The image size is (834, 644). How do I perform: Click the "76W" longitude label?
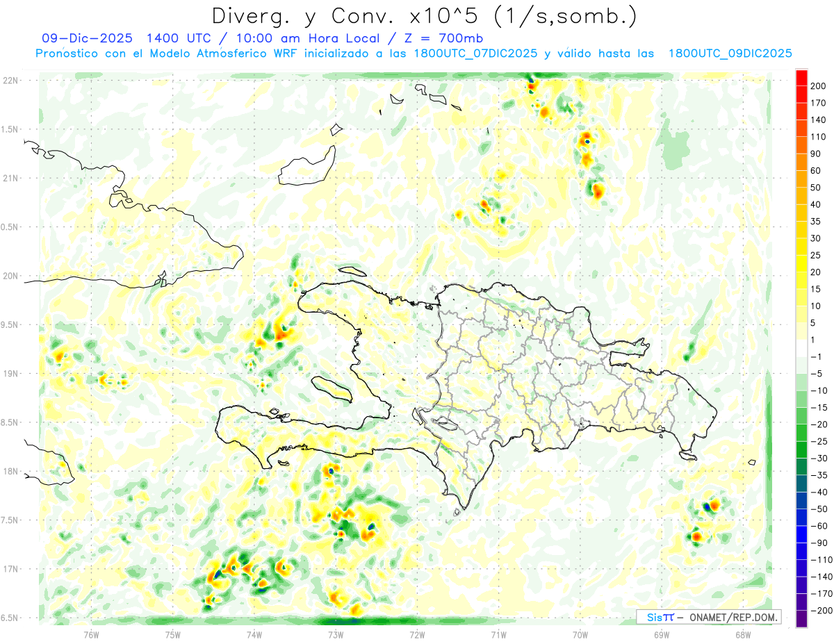coord(91,634)
